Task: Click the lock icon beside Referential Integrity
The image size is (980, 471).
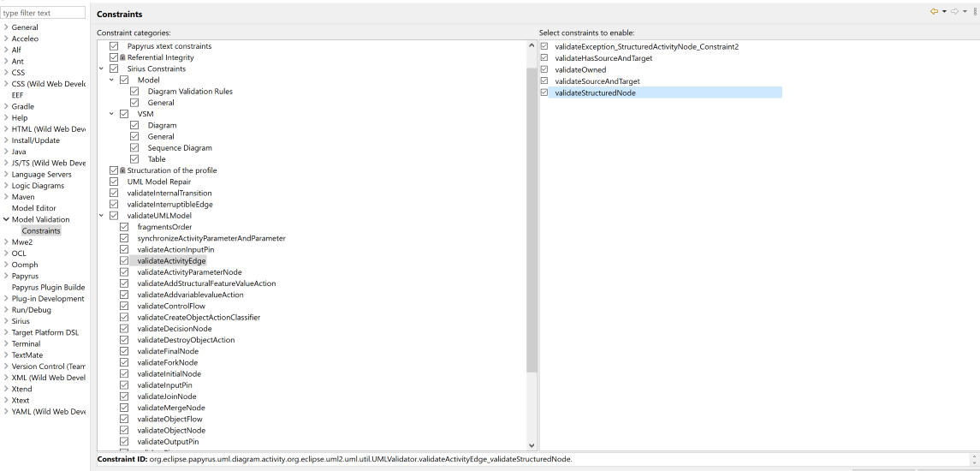Action: coord(123,57)
